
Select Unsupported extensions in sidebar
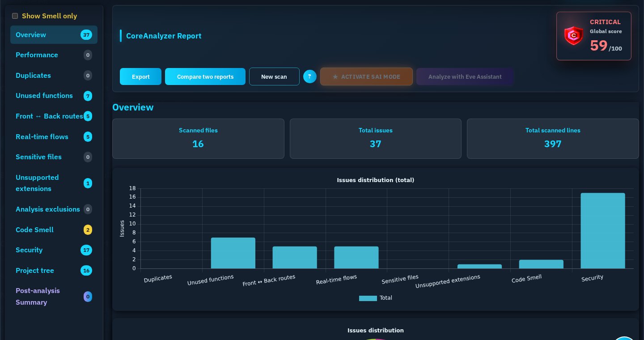click(54, 183)
